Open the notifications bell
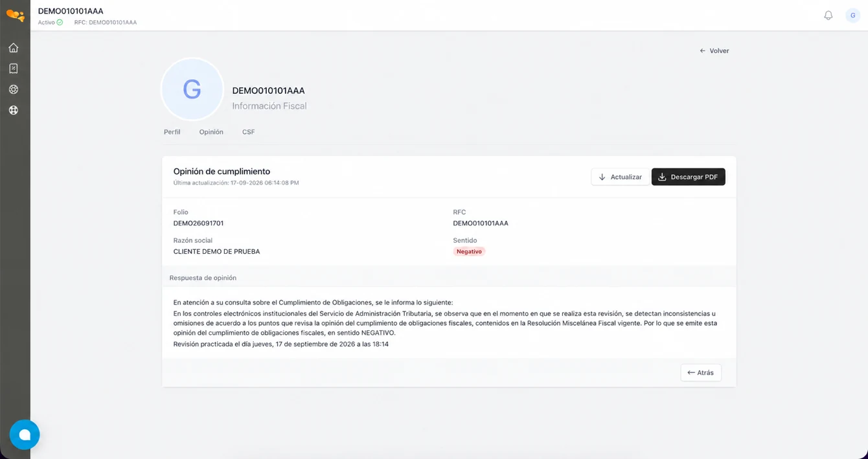The width and height of the screenshot is (868, 459). pos(828,16)
